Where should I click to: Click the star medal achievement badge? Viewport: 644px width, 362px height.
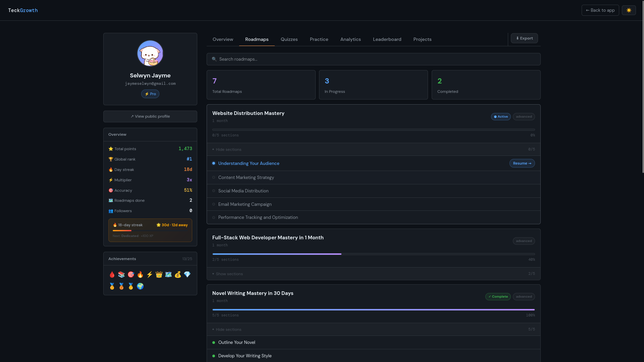(x=112, y=286)
